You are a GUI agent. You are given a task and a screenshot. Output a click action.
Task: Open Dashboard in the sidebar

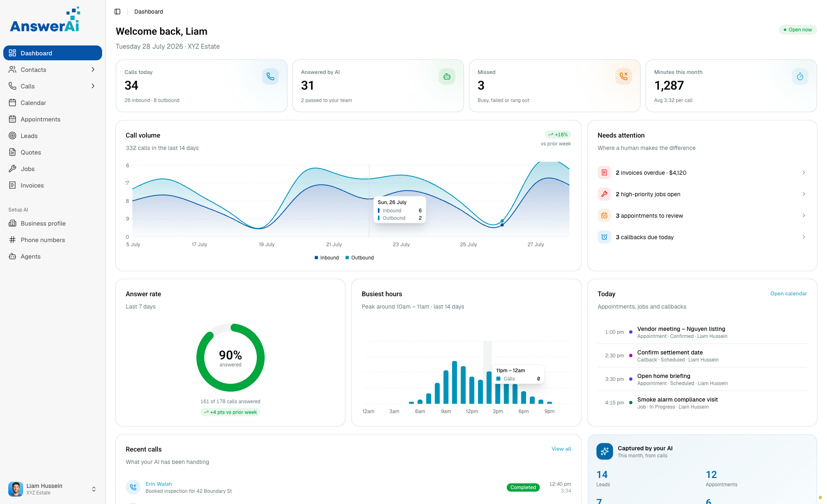tap(53, 53)
